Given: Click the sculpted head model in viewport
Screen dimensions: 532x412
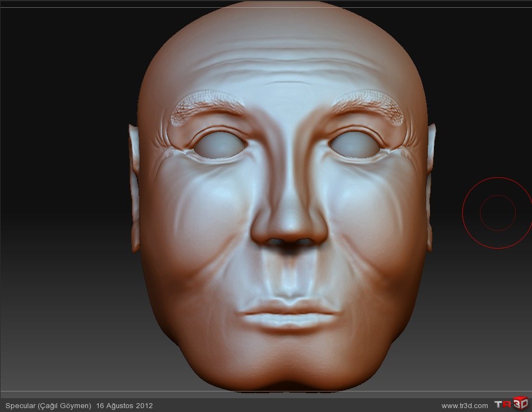Looking at the screenshot, I should 282,196.
